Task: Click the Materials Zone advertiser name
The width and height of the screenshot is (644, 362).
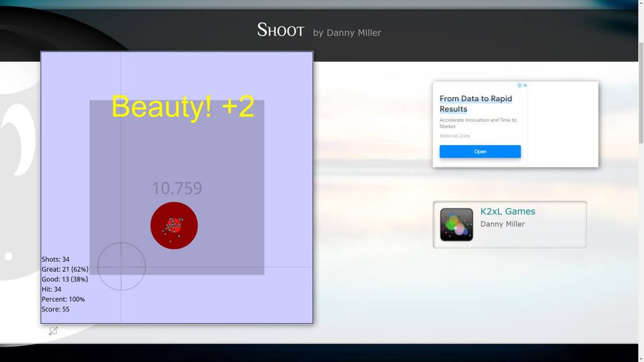Action: click(x=455, y=136)
